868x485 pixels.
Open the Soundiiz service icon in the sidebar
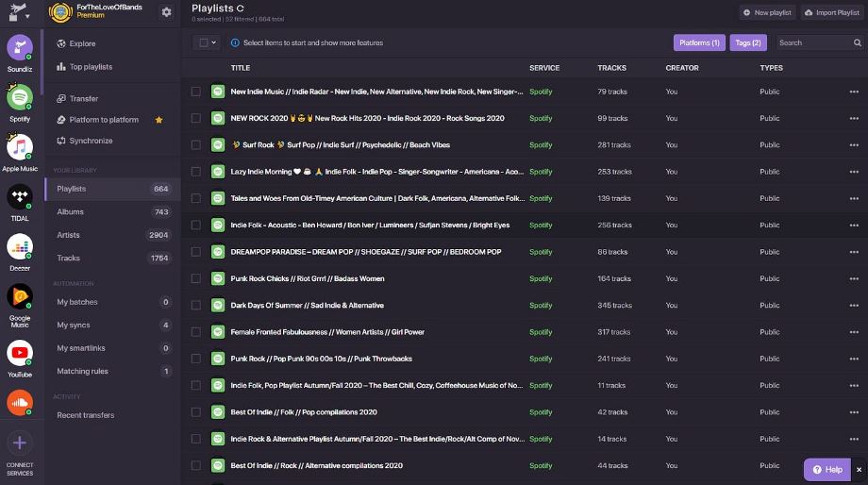[20, 48]
